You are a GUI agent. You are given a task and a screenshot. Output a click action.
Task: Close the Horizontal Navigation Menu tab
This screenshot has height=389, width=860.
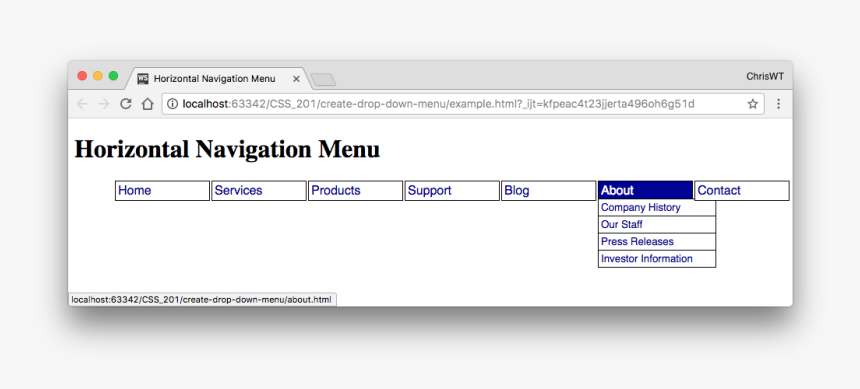pyautogui.click(x=296, y=79)
